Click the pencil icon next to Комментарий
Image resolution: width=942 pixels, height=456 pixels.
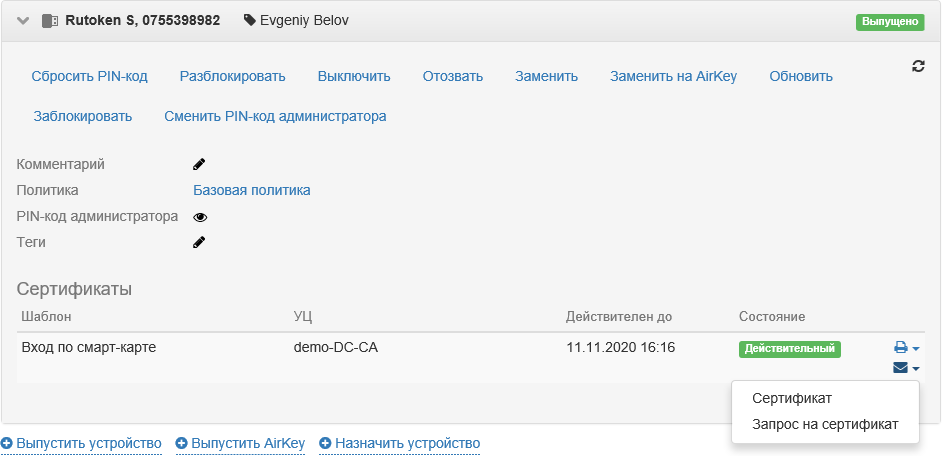(199, 164)
